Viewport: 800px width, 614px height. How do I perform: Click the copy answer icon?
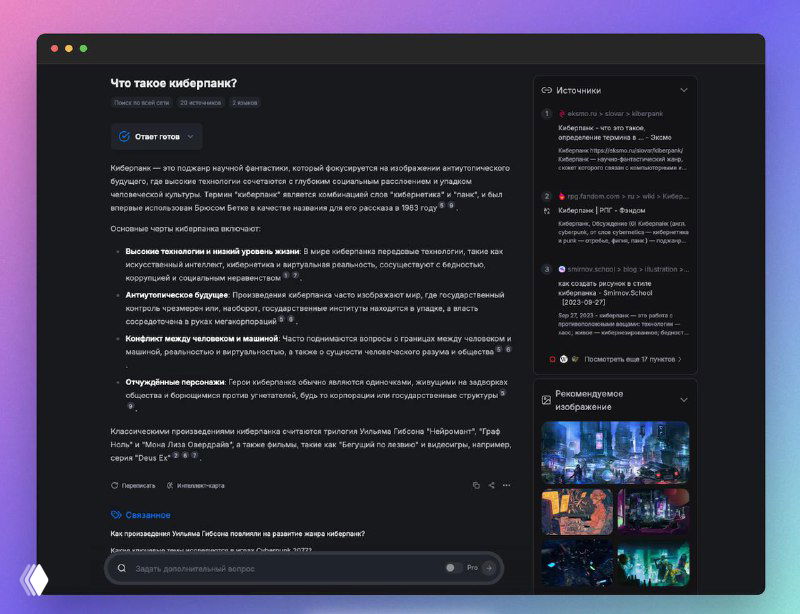pos(476,485)
